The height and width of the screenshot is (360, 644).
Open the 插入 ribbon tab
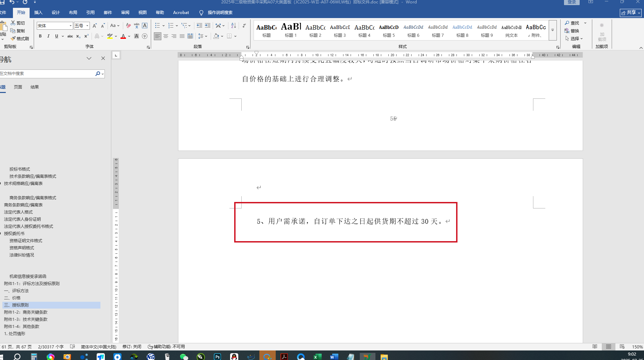click(38, 13)
